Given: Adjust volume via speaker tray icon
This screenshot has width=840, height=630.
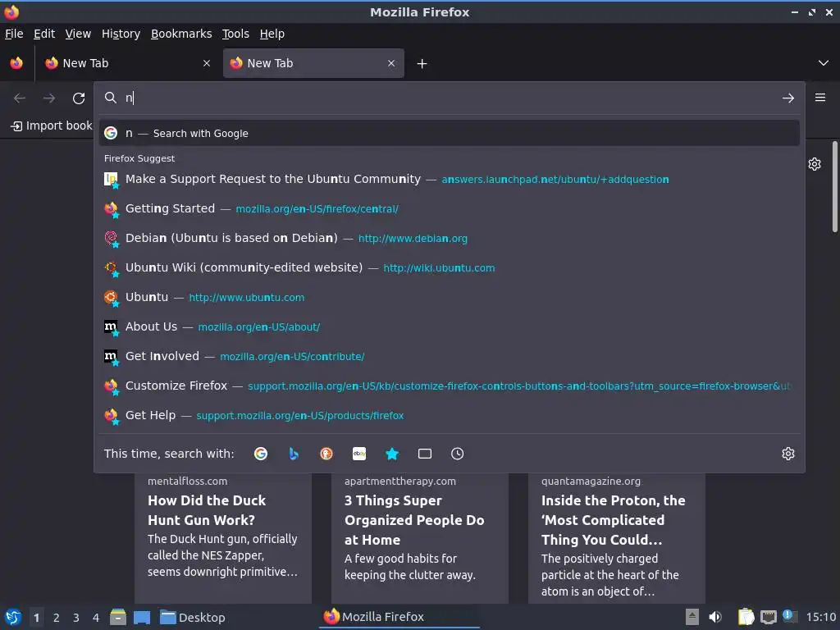Looking at the screenshot, I should (x=715, y=617).
